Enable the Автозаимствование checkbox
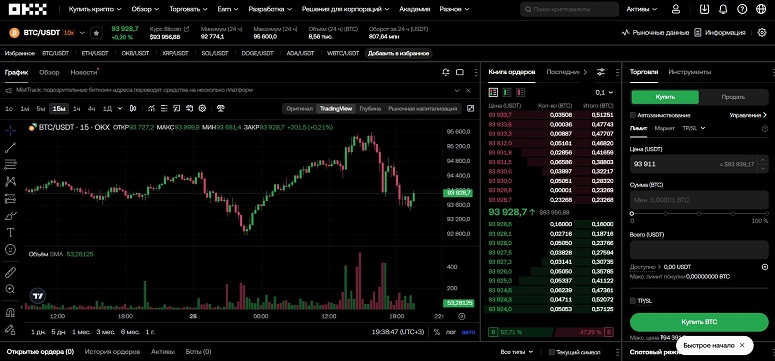Viewport: 775px width, 361px height. [x=633, y=115]
